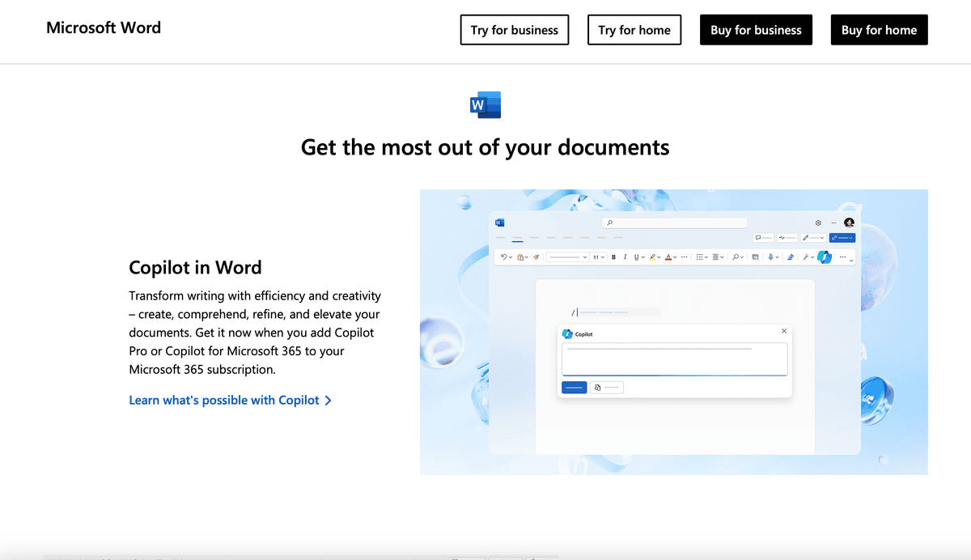This screenshot has height=560, width=971.
Task: Click inside the Copilot prompt input box
Action: [x=674, y=358]
